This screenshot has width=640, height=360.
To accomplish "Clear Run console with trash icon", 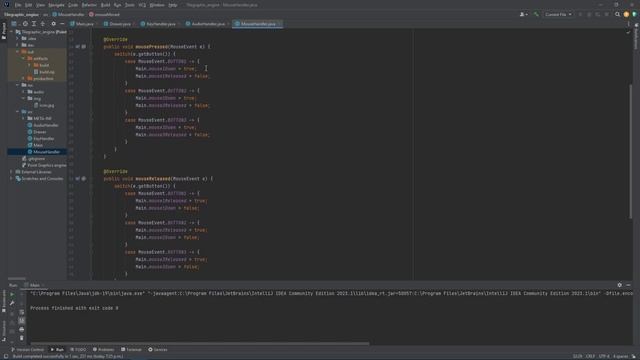I will point(22,338).
